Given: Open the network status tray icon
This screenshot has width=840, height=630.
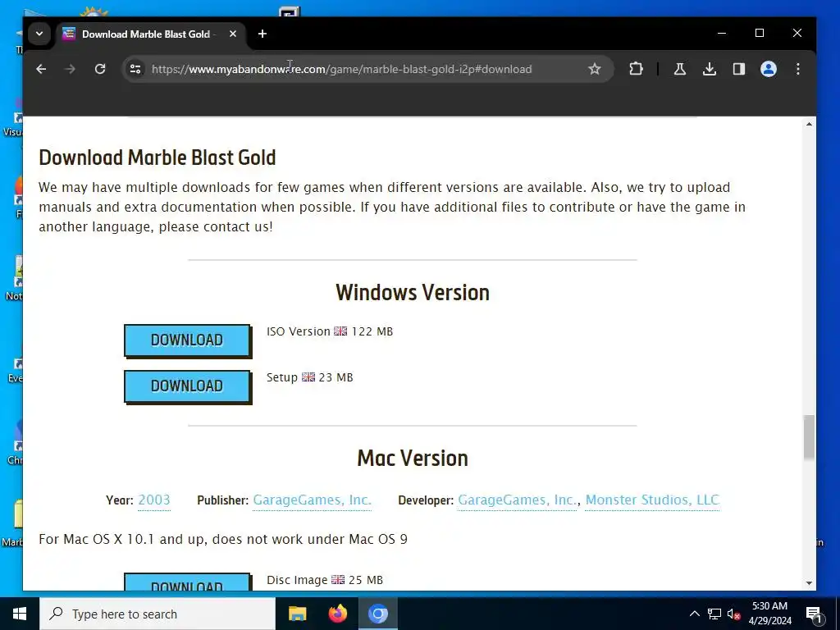Looking at the screenshot, I should (x=714, y=614).
